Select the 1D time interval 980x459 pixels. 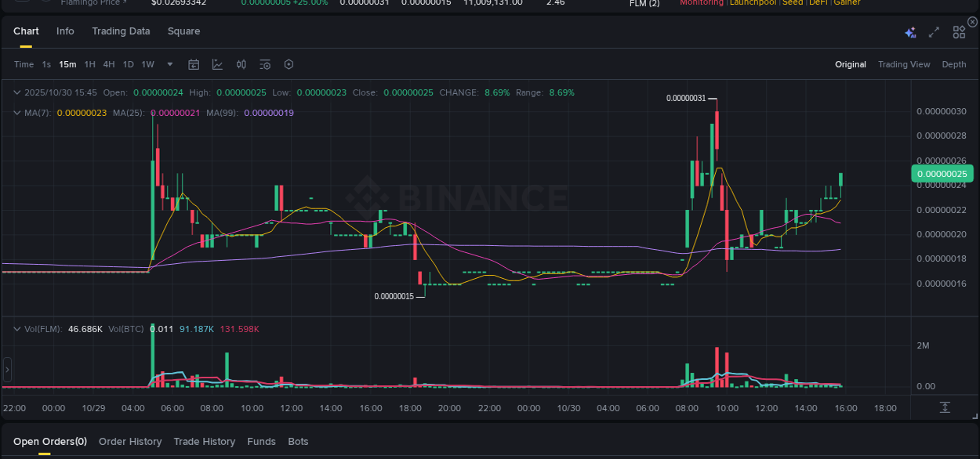click(128, 64)
